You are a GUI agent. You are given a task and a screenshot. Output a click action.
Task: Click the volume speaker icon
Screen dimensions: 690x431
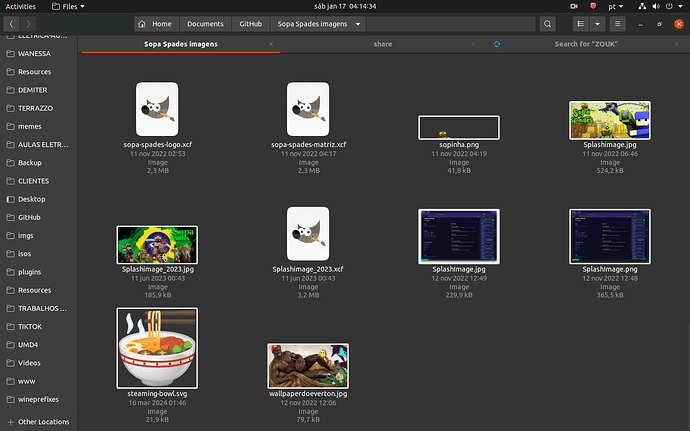coord(656,6)
